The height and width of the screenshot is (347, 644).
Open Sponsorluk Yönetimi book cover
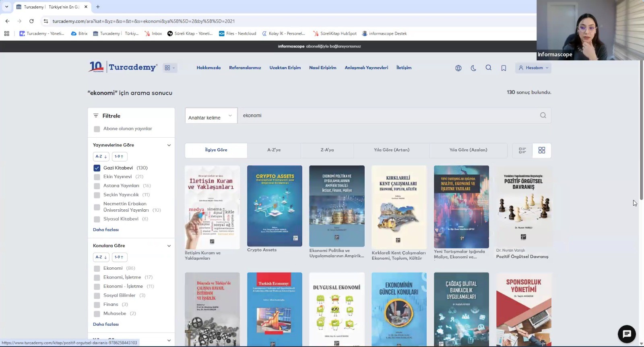(524, 309)
